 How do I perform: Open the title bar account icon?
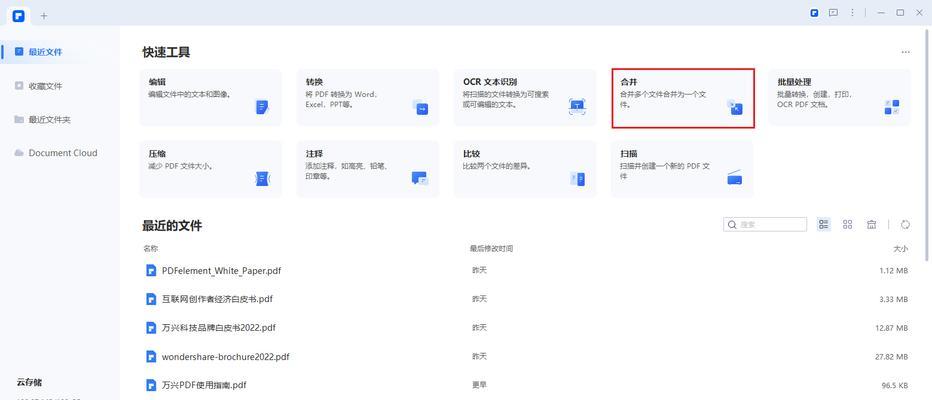click(x=814, y=12)
